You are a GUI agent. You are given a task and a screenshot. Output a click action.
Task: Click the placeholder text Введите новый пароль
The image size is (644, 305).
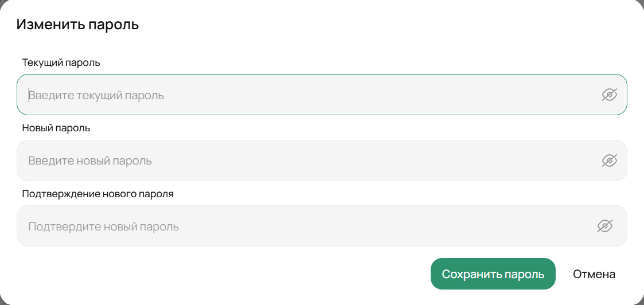(90, 161)
